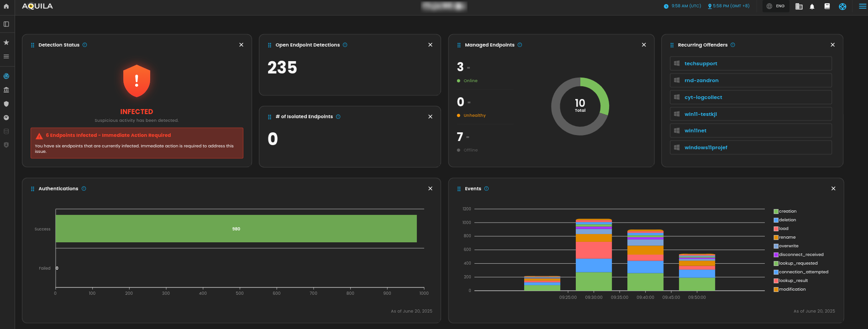Click the organization building icon
This screenshot has height=329, width=868.
click(x=799, y=6)
